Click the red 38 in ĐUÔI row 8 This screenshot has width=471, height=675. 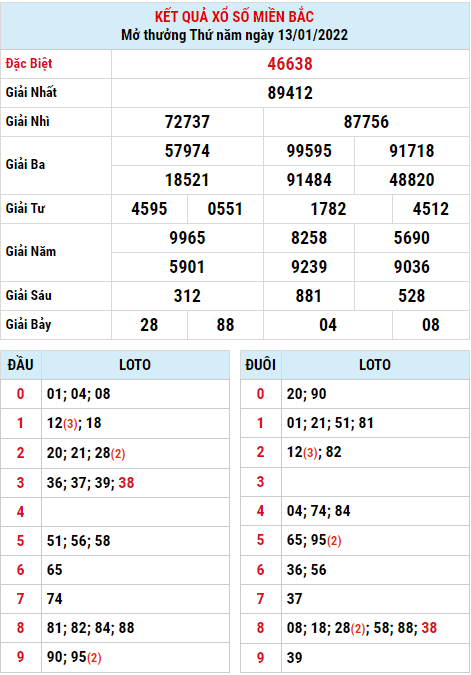429,628
